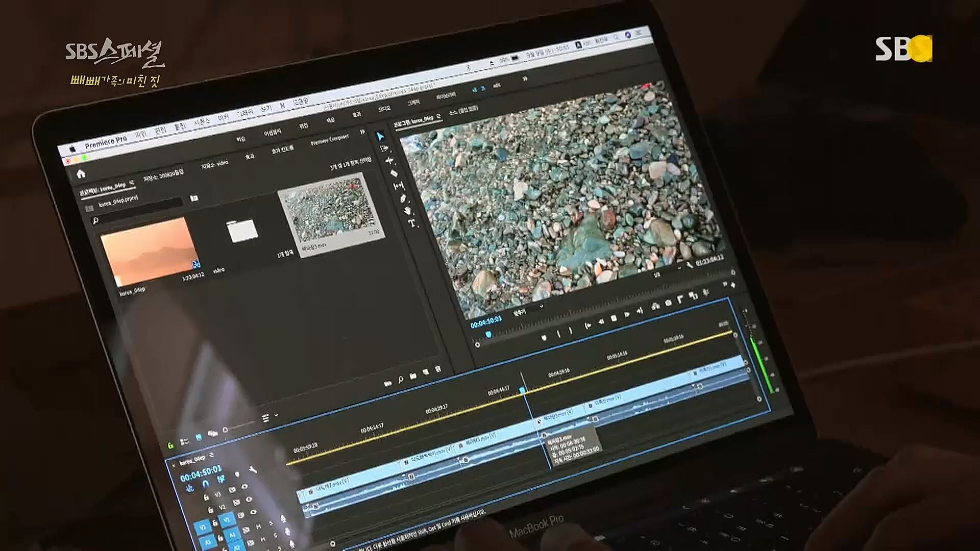This screenshot has height=551, width=980.
Task: Select the Track Select Forward tool
Action: click(384, 148)
